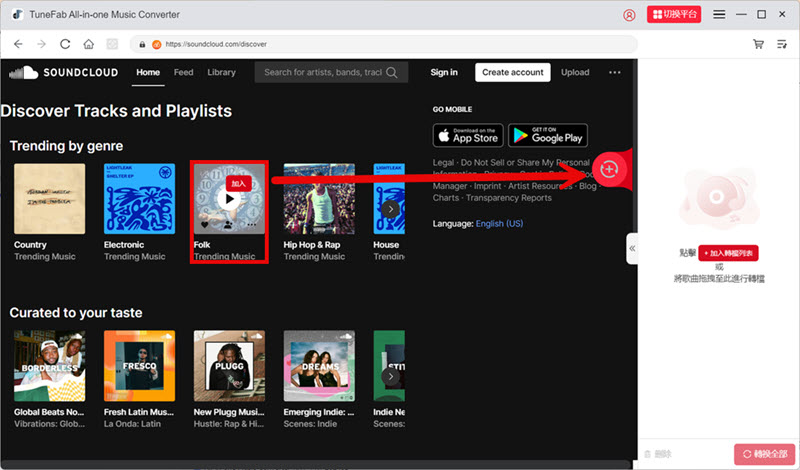Screen dimensions: 800x470
Task: Open the Fresco Fresh Latin thumbnail
Action: pyautogui.click(x=139, y=365)
